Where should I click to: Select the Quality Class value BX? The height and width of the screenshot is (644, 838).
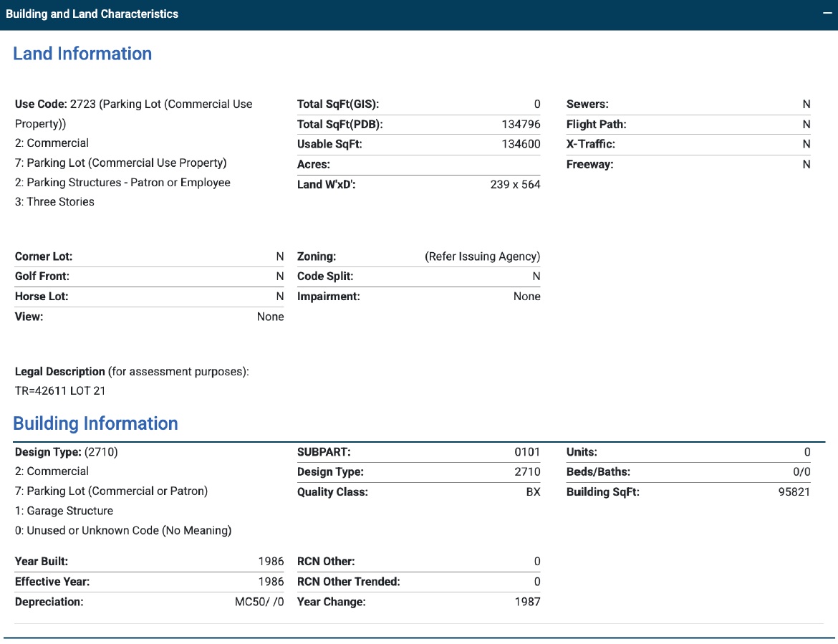coord(532,492)
